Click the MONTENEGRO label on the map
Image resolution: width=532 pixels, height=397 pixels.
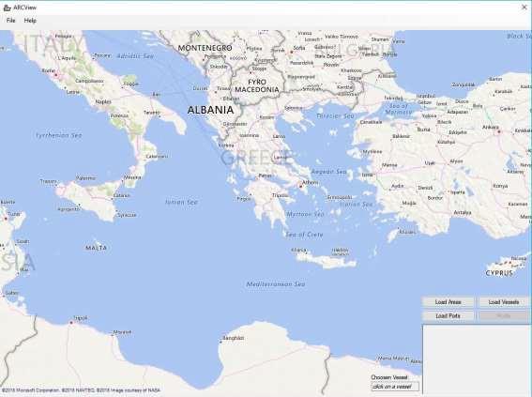click(205, 48)
